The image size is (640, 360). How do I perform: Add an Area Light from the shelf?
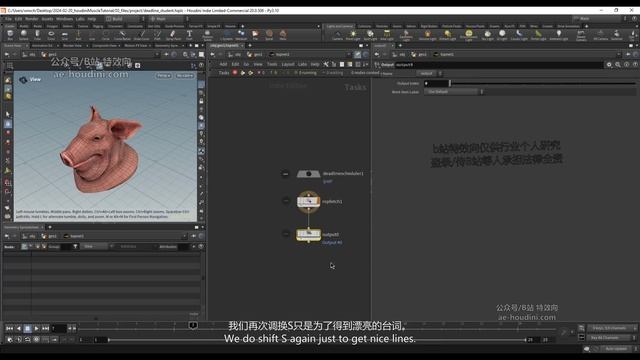[x=387, y=35]
